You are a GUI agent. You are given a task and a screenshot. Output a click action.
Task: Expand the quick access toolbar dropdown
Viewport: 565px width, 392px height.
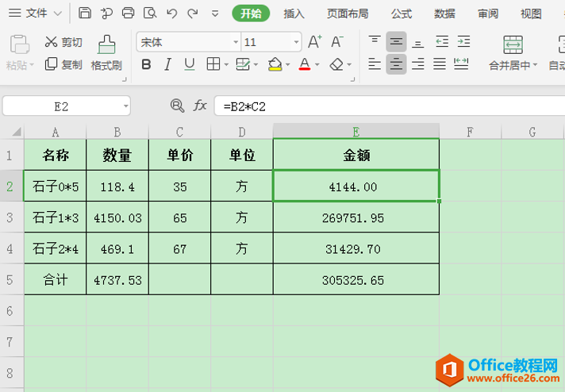click(215, 14)
